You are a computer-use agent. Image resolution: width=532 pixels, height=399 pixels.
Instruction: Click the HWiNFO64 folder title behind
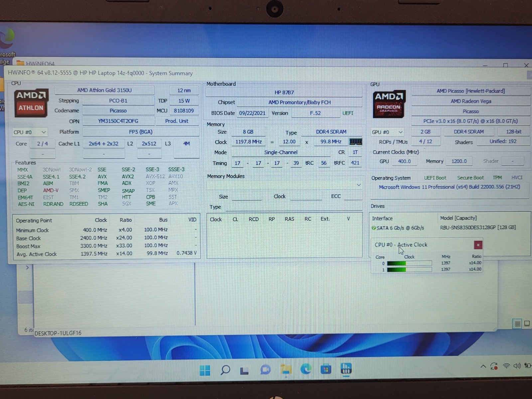coord(40,64)
